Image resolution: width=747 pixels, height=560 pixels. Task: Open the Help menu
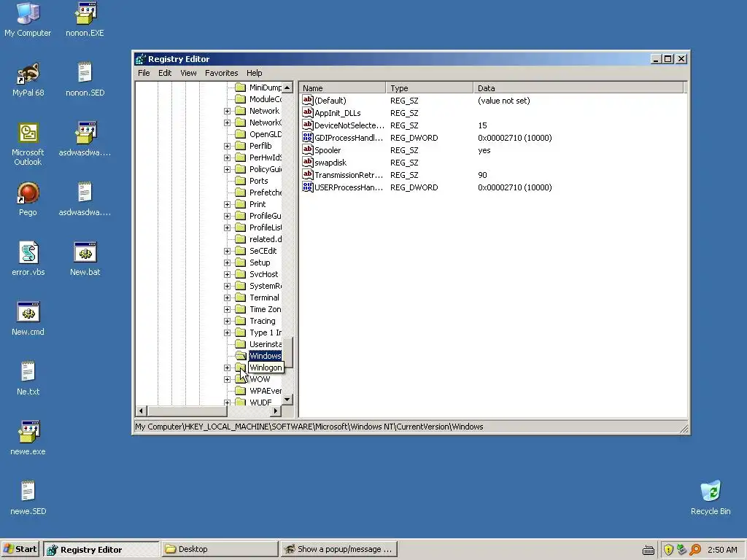255,73
